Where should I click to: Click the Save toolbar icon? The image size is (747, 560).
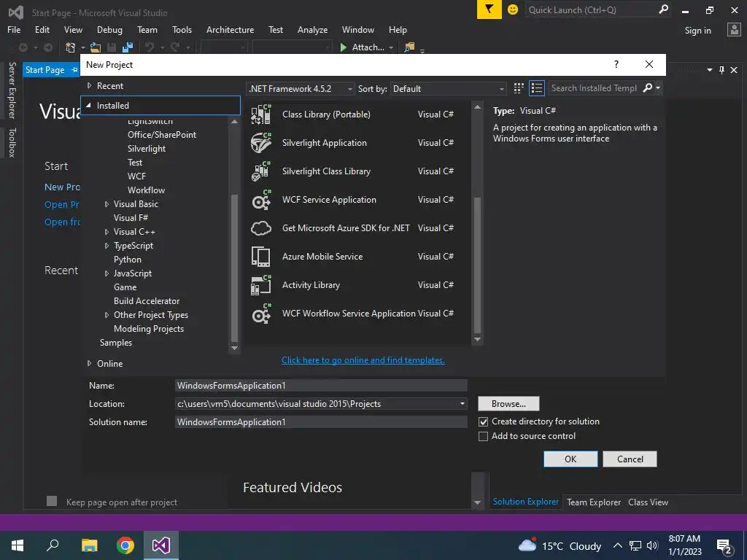pyautogui.click(x=112, y=47)
